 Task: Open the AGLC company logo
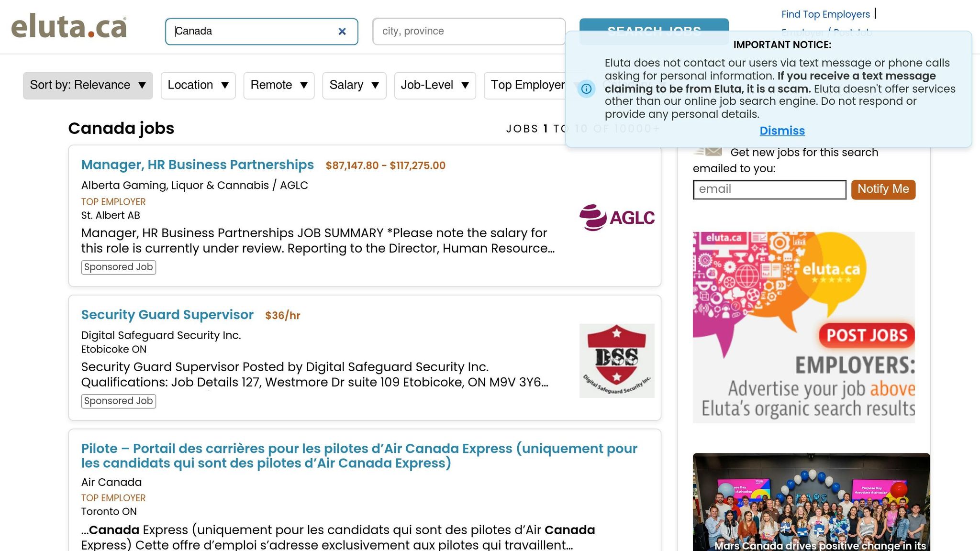(617, 218)
